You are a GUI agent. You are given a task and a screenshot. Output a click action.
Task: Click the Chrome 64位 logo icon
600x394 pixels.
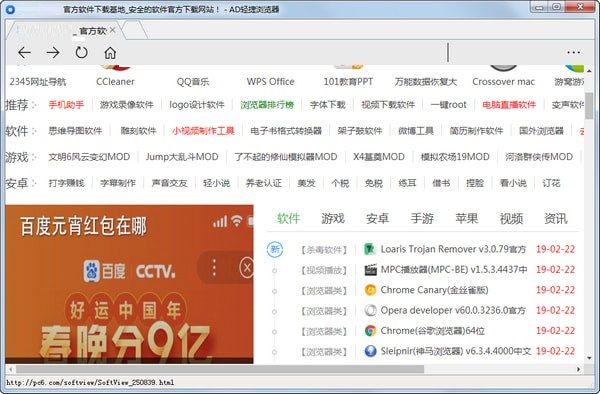370,331
